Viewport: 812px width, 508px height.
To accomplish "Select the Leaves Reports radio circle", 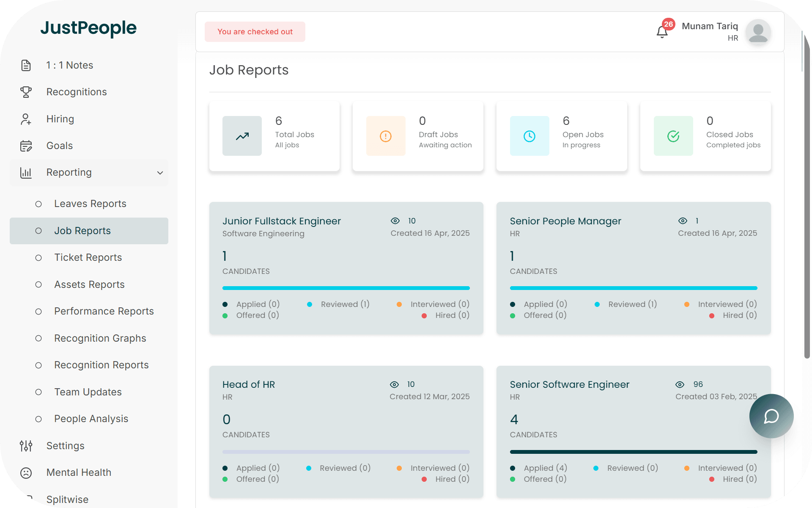I will pyautogui.click(x=38, y=204).
